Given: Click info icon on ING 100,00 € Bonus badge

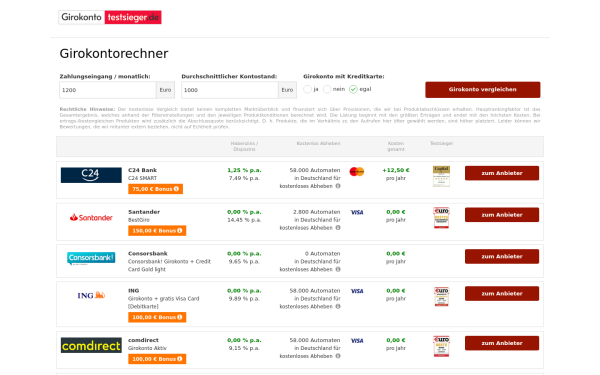Looking at the screenshot, I should (x=179, y=317).
